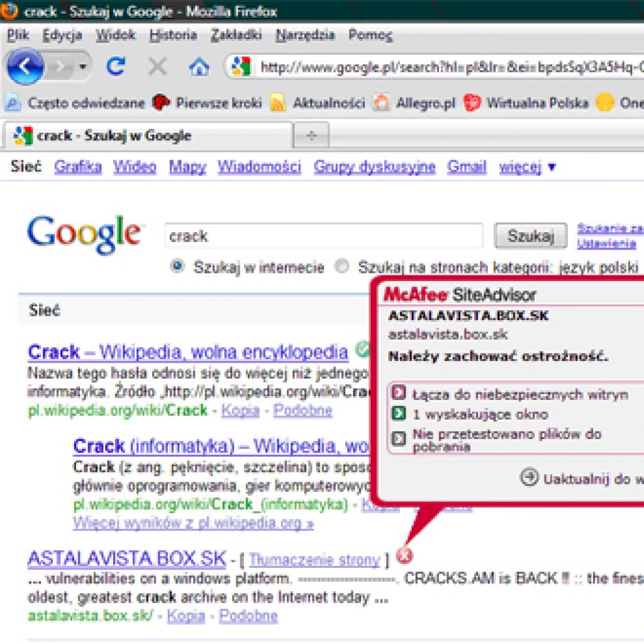Viewport: 644px width, 644px height.
Task: Click the Uaktualnij arrow icon in popup
Action: [529, 477]
